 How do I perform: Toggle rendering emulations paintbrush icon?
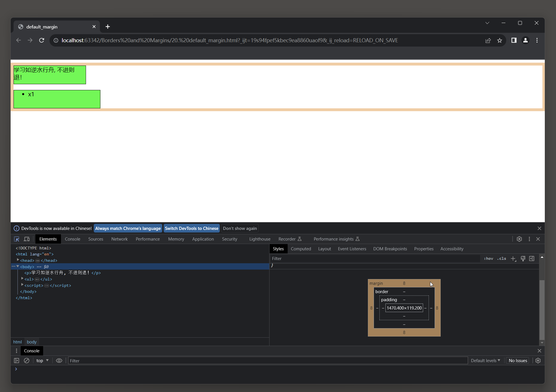[x=523, y=259]
